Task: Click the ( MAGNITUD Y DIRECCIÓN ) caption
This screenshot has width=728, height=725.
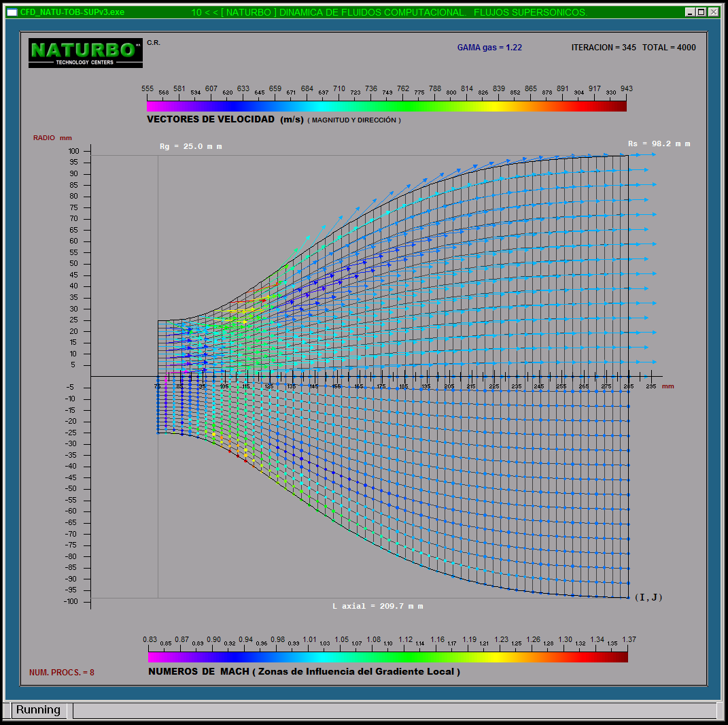Action: pyautogui.click(x=353, y=120)
